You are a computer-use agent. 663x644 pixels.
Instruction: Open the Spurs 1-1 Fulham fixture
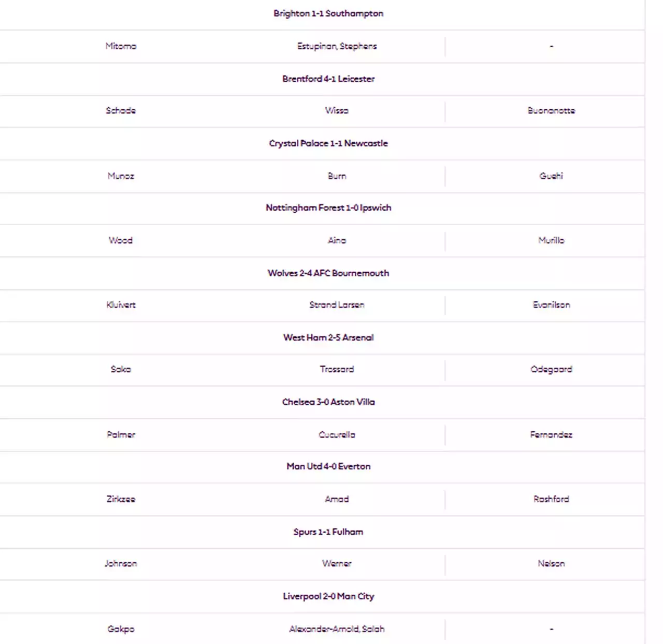328,532
